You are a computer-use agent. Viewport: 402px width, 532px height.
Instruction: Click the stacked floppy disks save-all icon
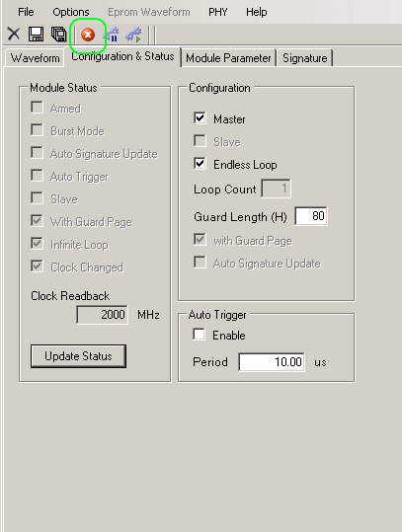[59, 35]
